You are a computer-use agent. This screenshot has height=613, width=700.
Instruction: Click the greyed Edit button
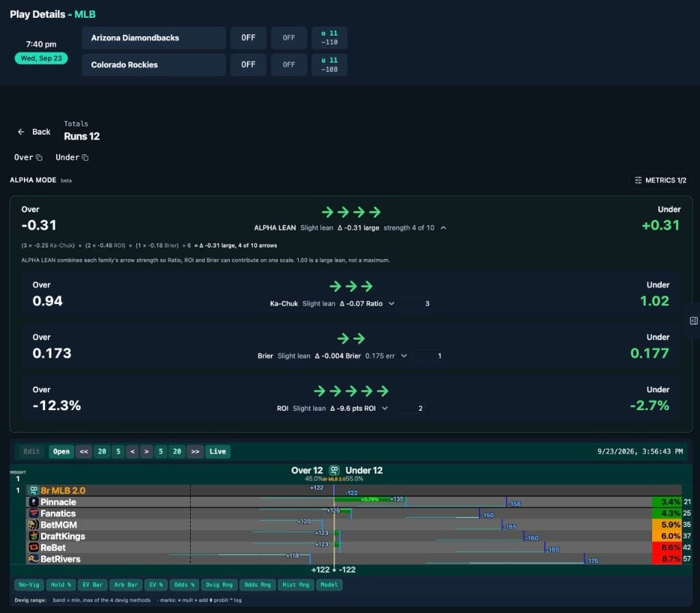pyautogui.click(x=31, y=452)
